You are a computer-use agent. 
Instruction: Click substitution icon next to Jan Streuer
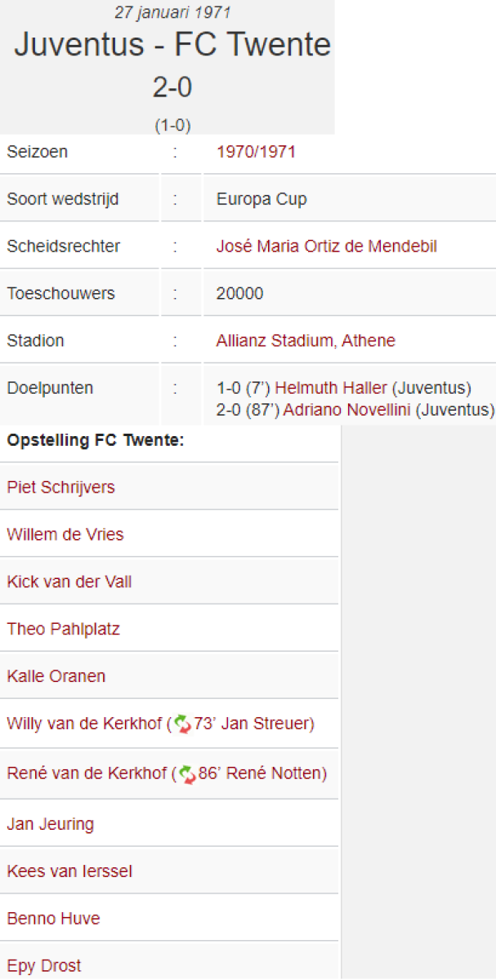tap(181, 724)
